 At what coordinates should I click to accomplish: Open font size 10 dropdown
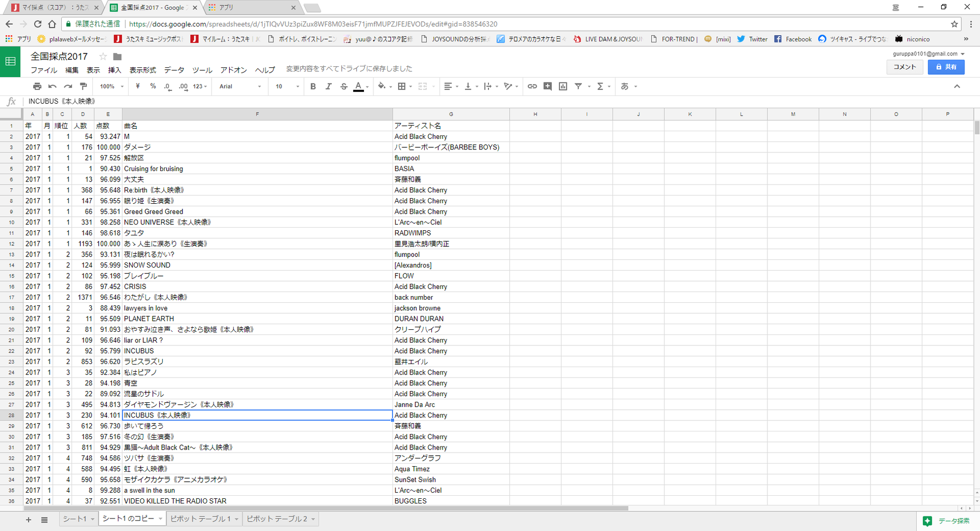[287, 87]
